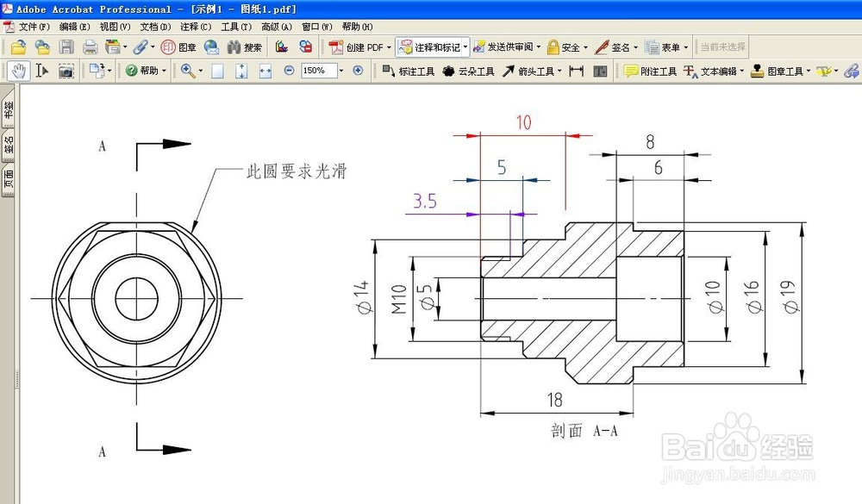Click the Acrobat document icon in menu bar
This screenshot has width=862, height=504.
click(x=9, y=27)
